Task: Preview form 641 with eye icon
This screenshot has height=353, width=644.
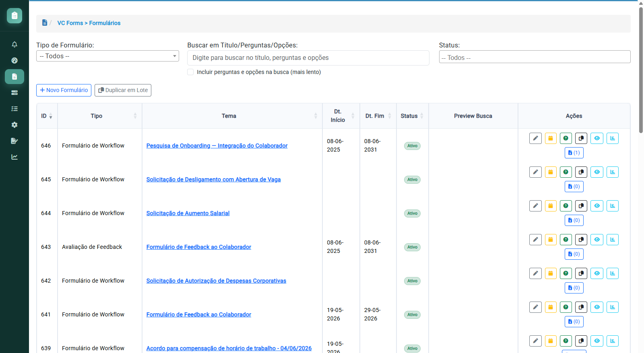Action: pyautogui.click(x=597, y=307)
